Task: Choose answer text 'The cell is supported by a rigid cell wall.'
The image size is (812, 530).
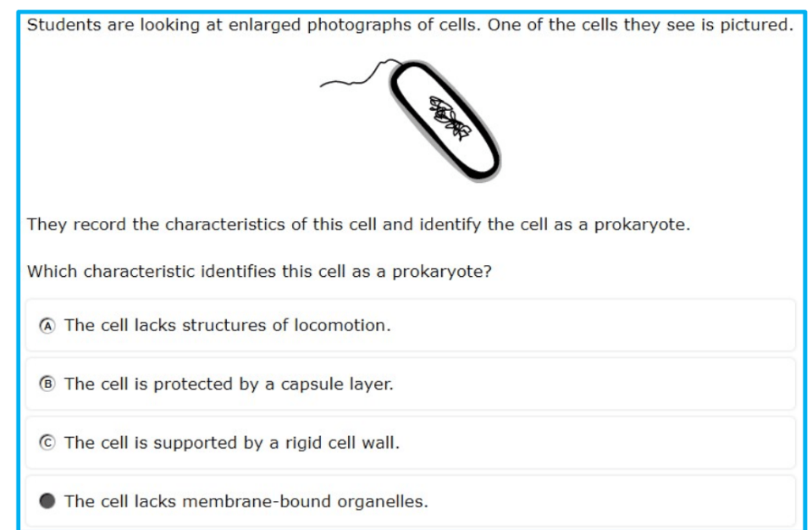Action: click(232, 443)
